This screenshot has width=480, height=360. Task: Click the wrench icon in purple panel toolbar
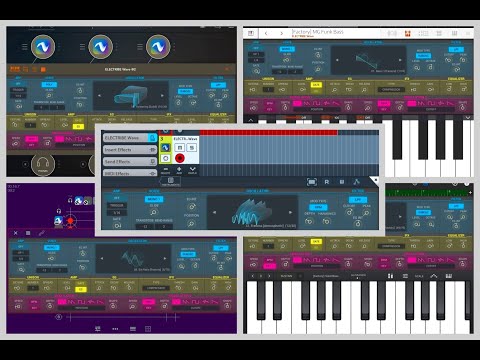pyautogui.click(x=41, y=233)
